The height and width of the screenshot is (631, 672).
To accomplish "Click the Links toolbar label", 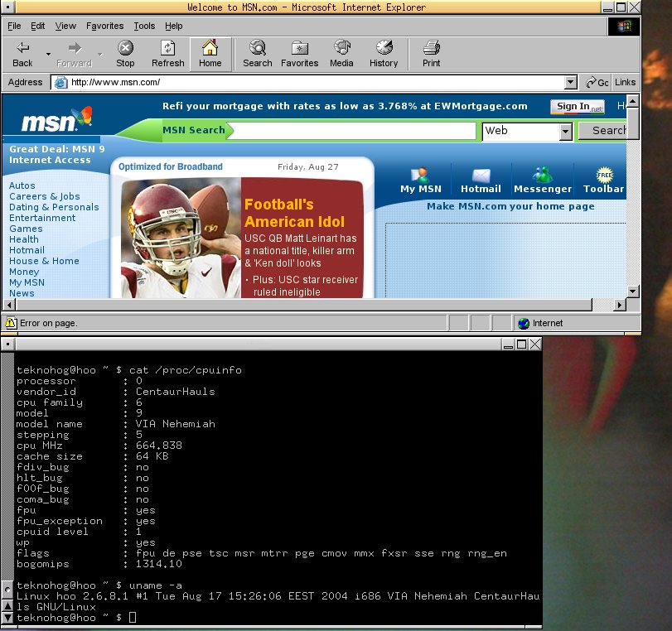I will tap(625, 82).
